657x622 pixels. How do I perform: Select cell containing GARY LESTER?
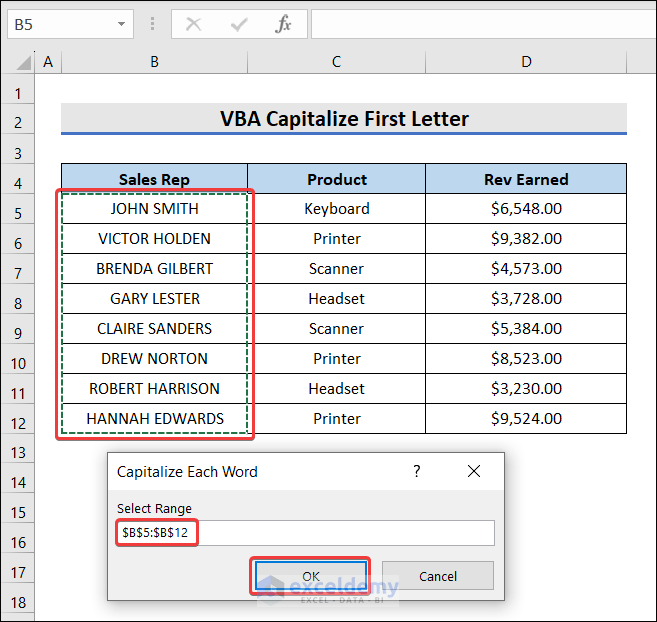click(155, 299)
